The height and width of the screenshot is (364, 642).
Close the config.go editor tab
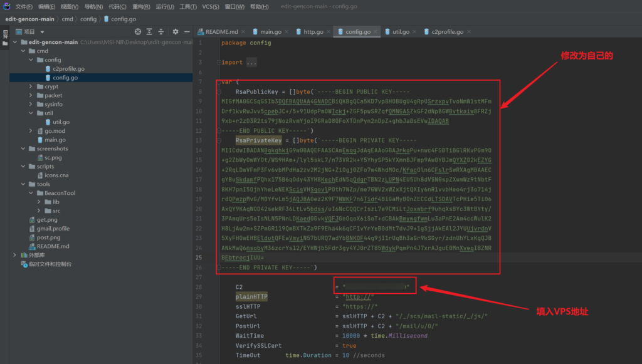tap(376, 31)
